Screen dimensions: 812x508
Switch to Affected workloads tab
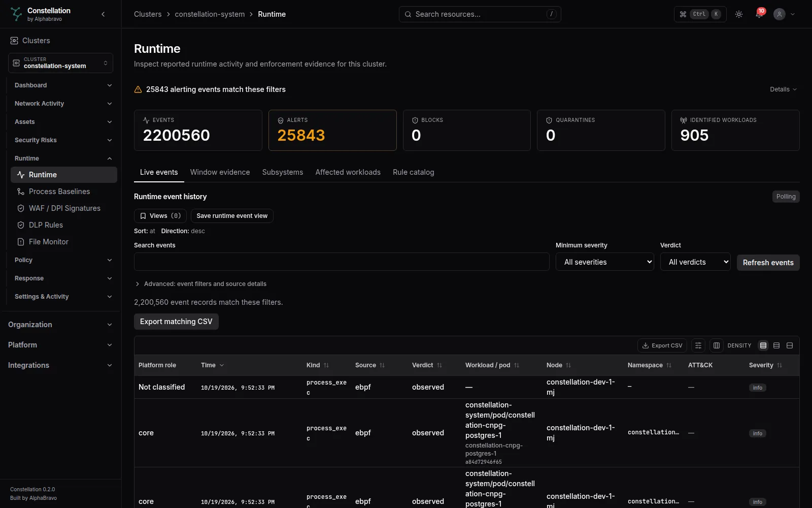point(348,172)
